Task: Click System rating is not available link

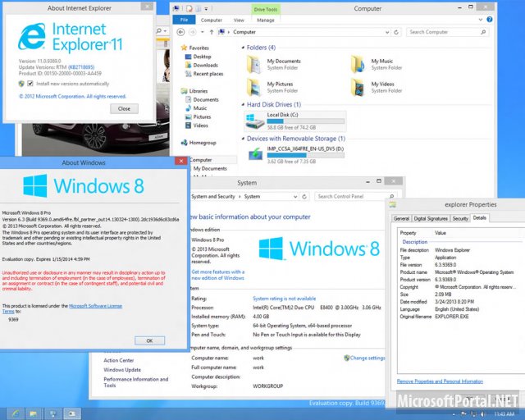Action: (284, 299)
